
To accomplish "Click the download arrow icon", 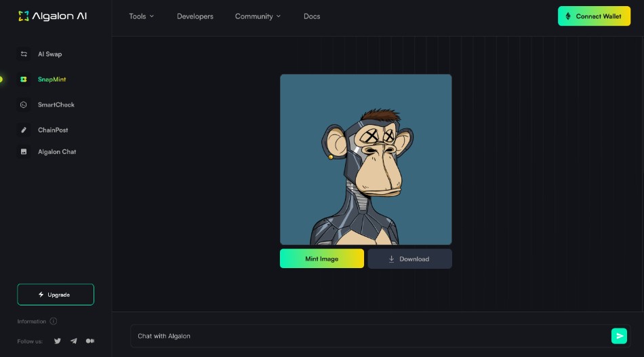I will click(391, 259).
